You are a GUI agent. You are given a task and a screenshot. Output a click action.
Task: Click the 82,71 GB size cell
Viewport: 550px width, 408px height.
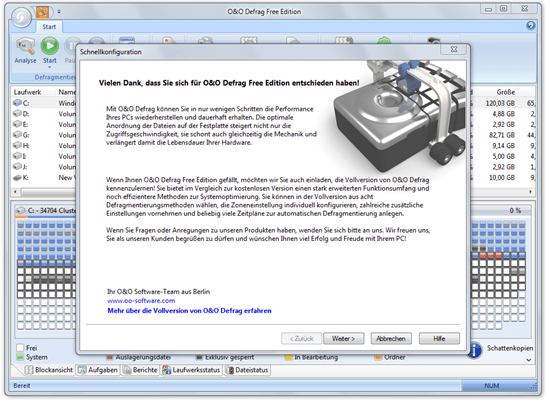(x=502, y=135)
